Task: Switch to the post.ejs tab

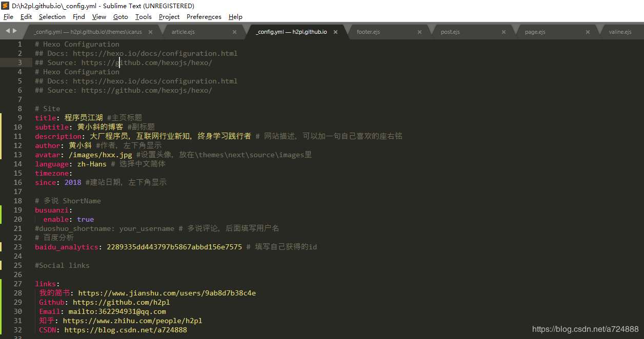Action: coord(450,32)
